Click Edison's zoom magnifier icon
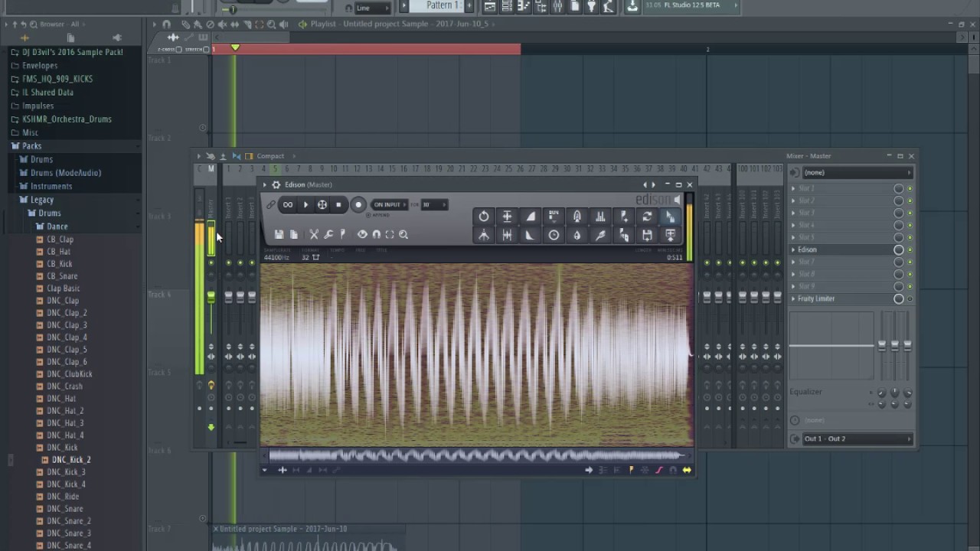 pyautogui.click(x=403, y=235)
